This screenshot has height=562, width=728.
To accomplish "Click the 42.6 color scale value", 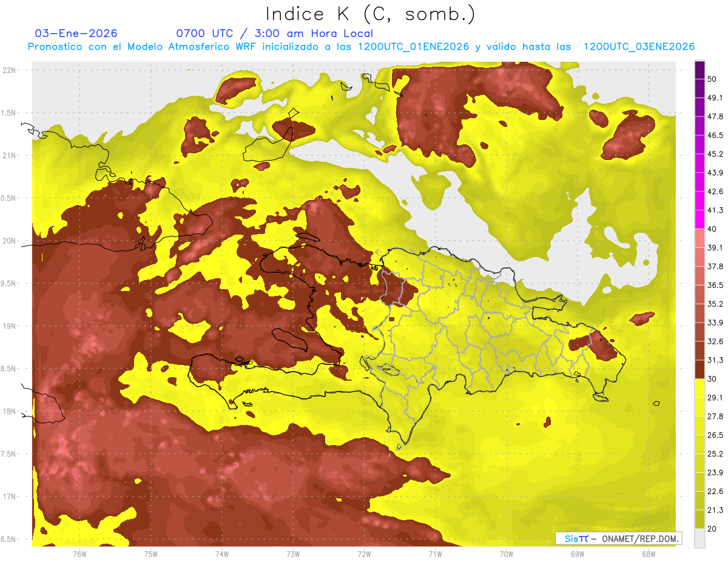I will (715, 192).
